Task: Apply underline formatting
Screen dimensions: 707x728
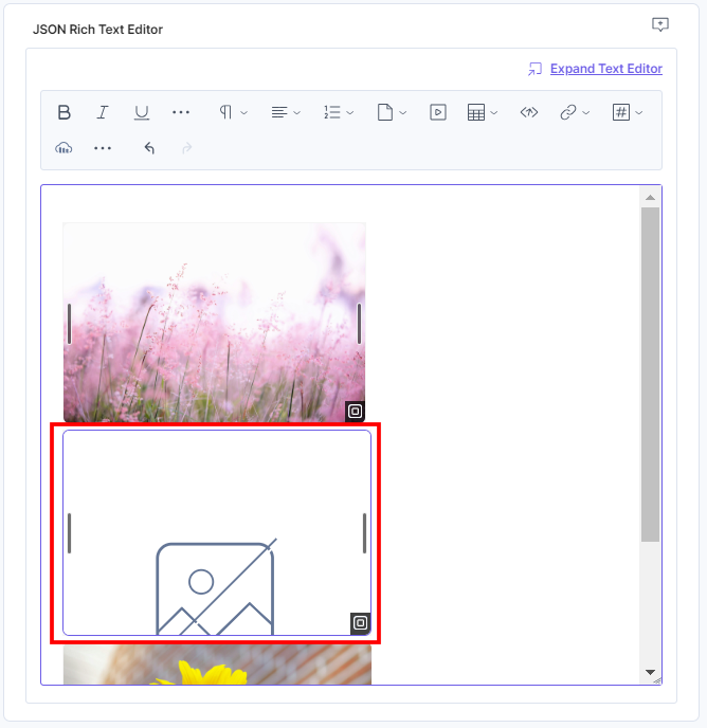Action: pyautogui.click(x=142, y=112)
